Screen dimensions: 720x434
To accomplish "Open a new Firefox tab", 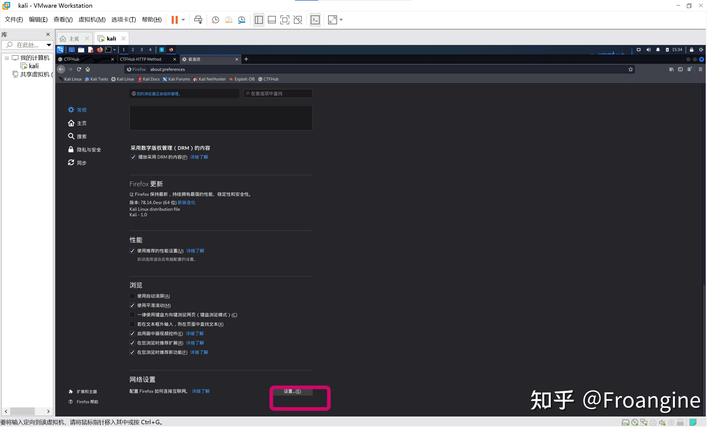I will (x=247, y=59).
